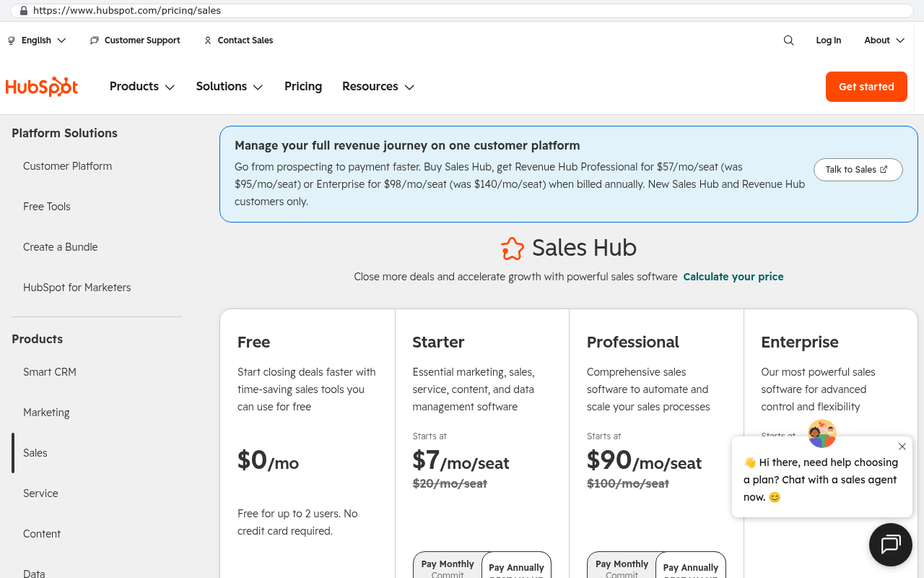Viewport: 924px width, 578px height.
Task: Click the URL address bar
Action: pos(462,11)
